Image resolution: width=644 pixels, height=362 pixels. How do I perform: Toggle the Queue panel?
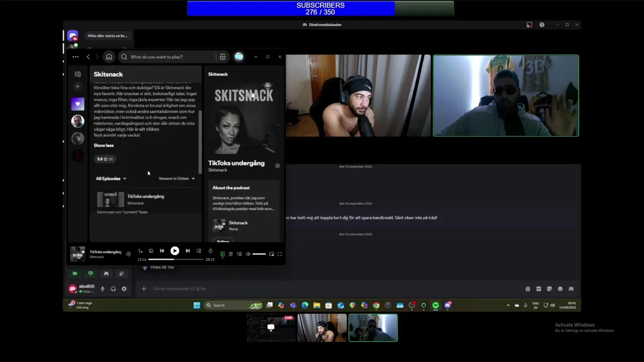click(x=230, y=254)
